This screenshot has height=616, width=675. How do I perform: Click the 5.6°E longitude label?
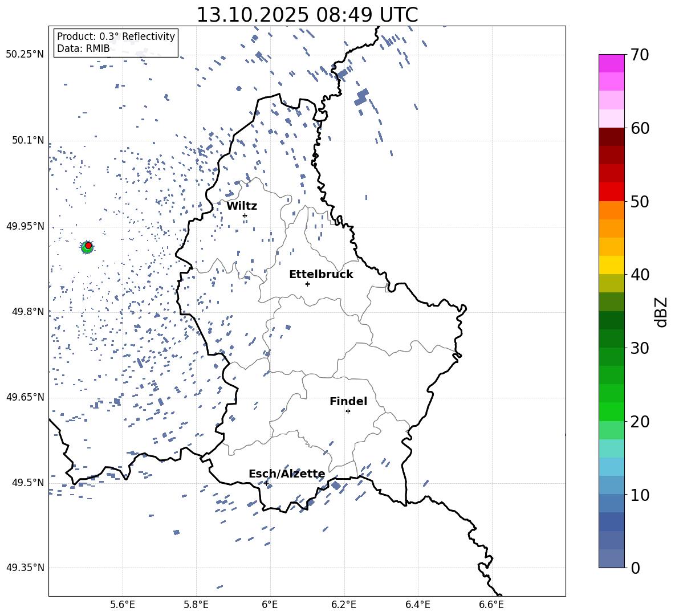[123, 605]
